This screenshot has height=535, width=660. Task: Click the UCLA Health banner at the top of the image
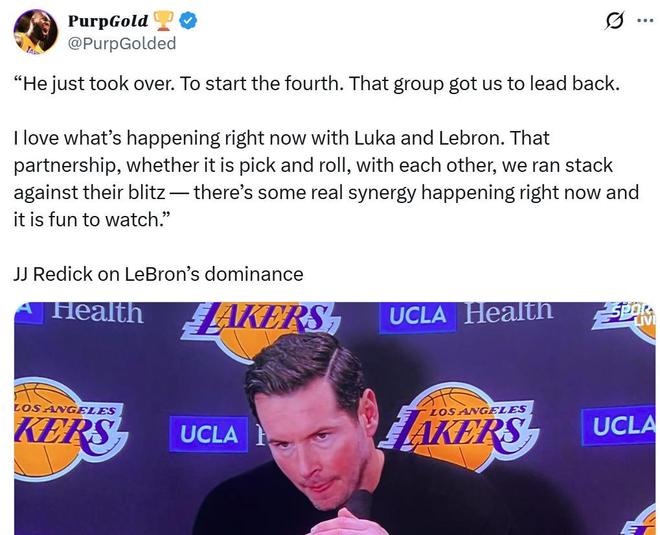click(466, 314)
